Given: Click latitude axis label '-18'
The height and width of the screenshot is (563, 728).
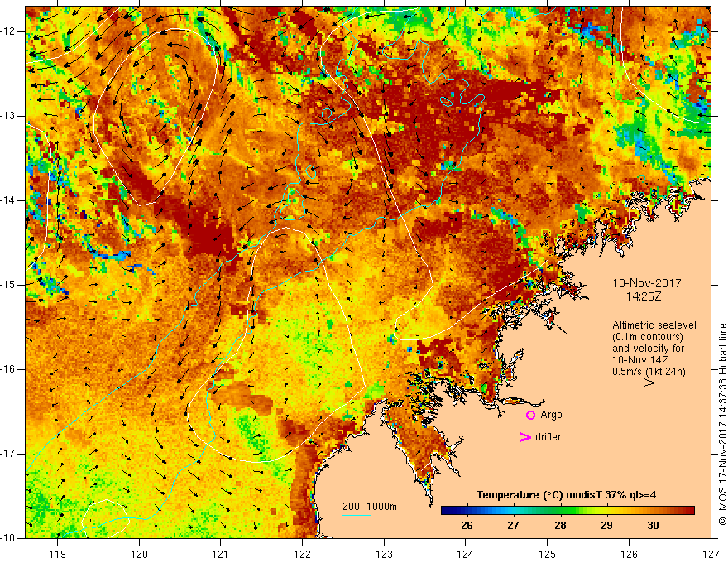Looking at the screenshot, I should coord(8,538).
